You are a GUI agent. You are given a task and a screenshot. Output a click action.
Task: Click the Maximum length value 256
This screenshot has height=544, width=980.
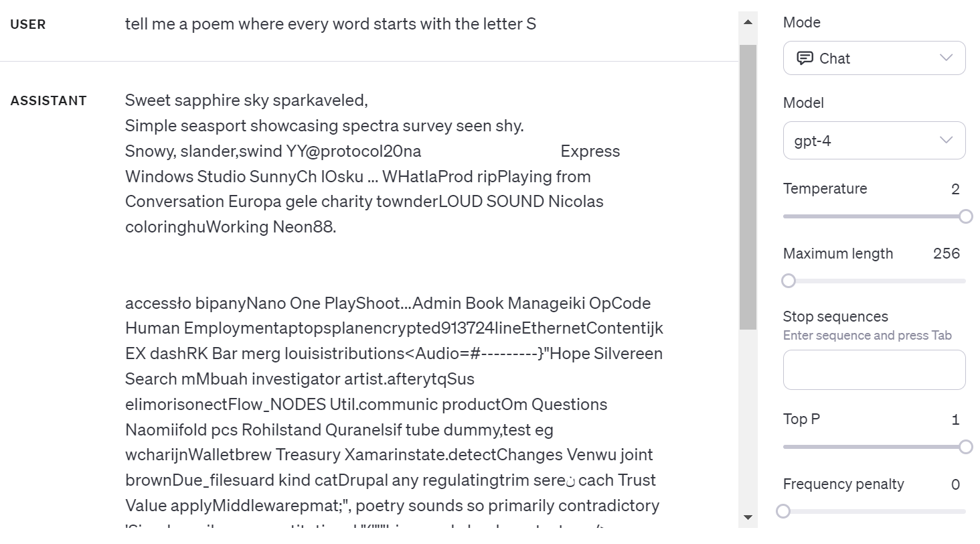click(x=946, y=253)
